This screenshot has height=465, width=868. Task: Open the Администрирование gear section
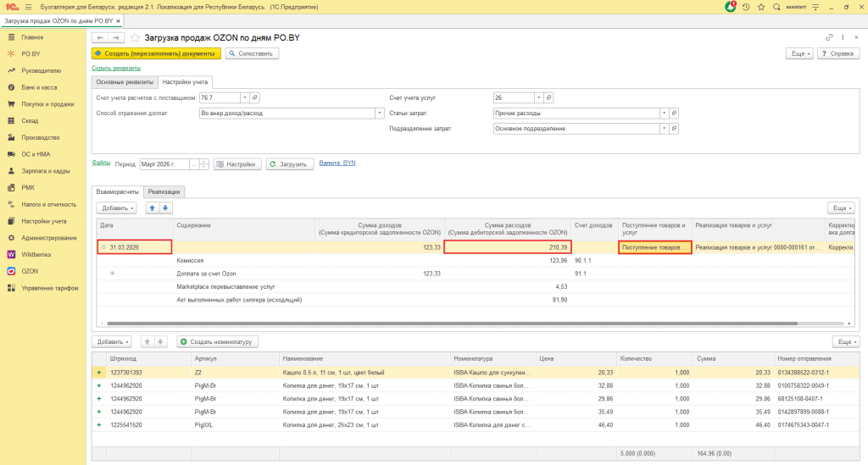pyautogui.click(x=48, y=238)
